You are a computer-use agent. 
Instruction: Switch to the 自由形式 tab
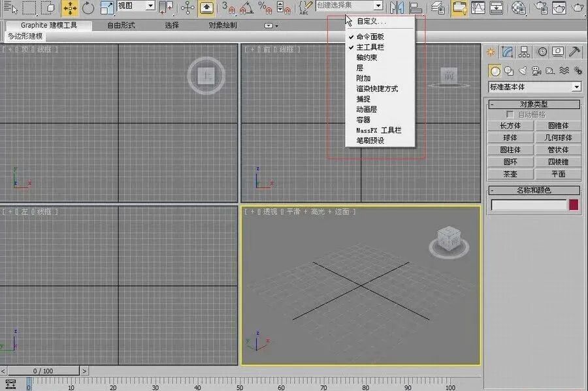click(121, 25)
